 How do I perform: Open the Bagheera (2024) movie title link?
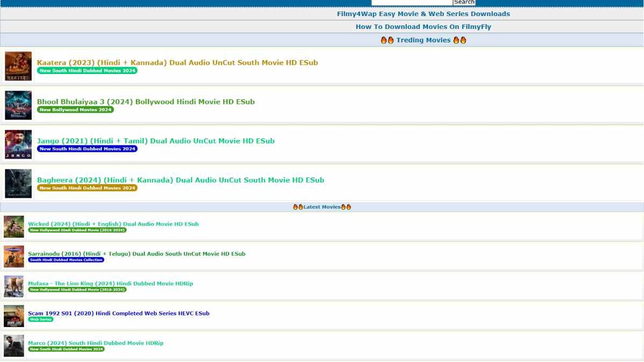[181, 180]
